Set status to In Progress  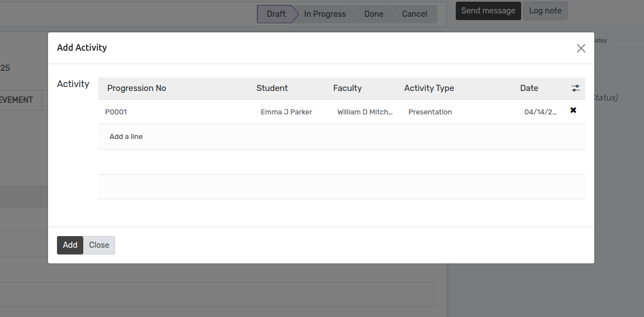coord(325,14)
